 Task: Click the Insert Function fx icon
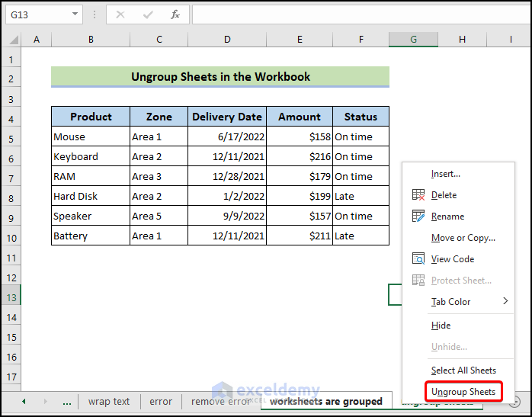tap(175, 14)
